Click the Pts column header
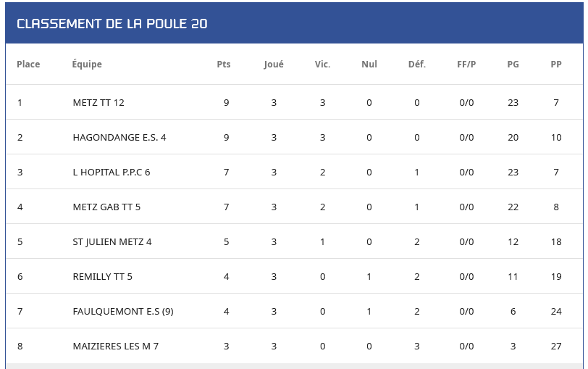Viewport: 588px width, 369px height. coord(224,65)
